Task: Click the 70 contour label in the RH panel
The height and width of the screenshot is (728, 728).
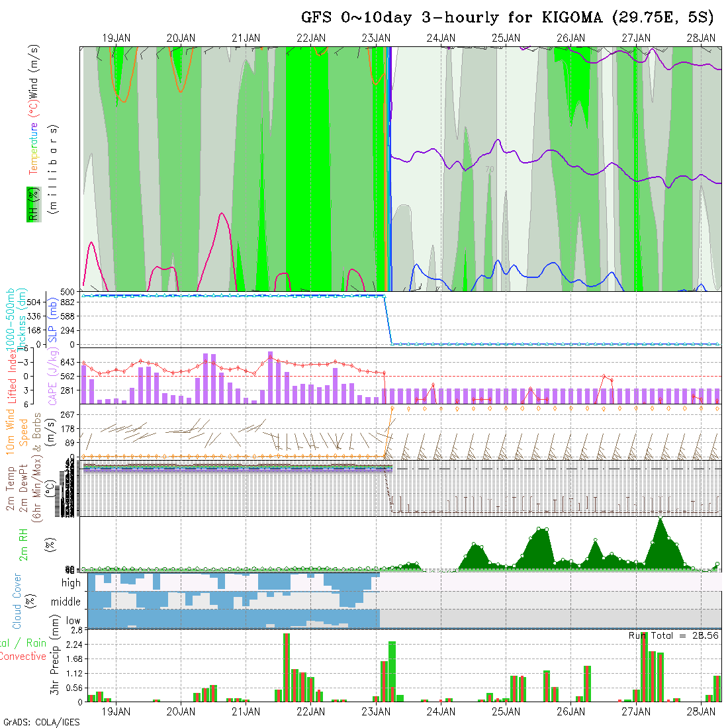Action: 489,169
